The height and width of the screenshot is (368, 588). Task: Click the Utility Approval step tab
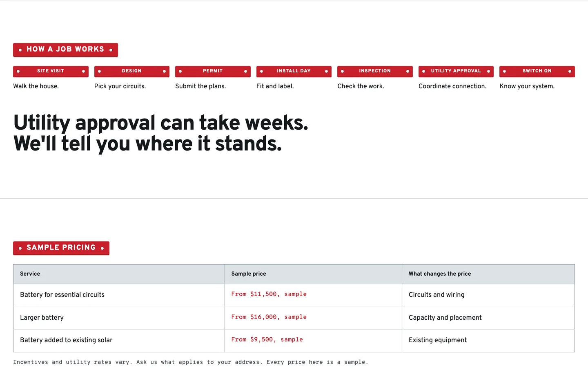coord(456,71)
